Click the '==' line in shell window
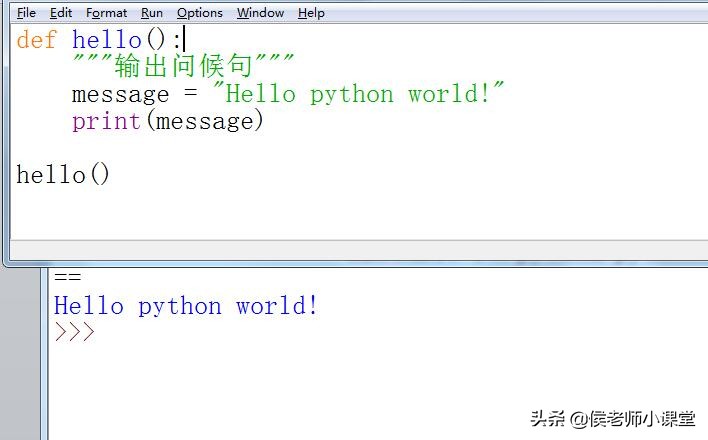This screenshot has width=708, height=440. pos(67,277)
